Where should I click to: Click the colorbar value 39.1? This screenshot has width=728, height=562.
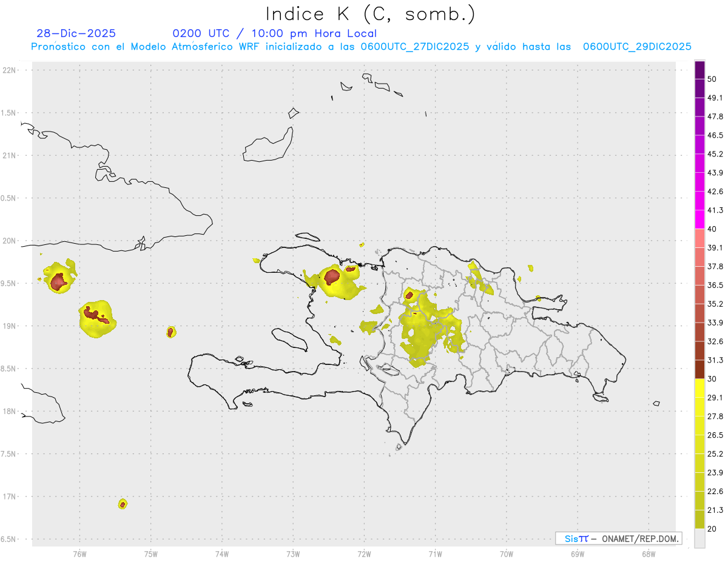pos(715,247)
